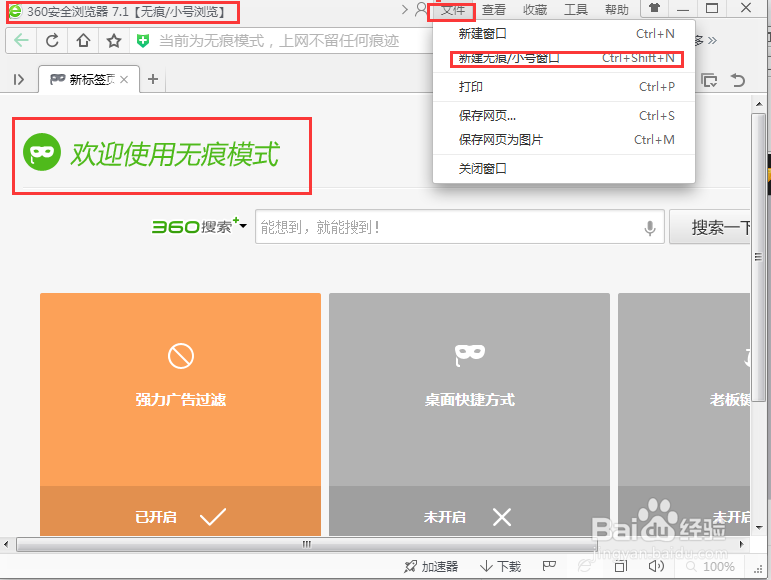Click the 欢迎使用无痕模式 heading text
The width and height of the screenshot is (771, 580).
coord(175,154)
